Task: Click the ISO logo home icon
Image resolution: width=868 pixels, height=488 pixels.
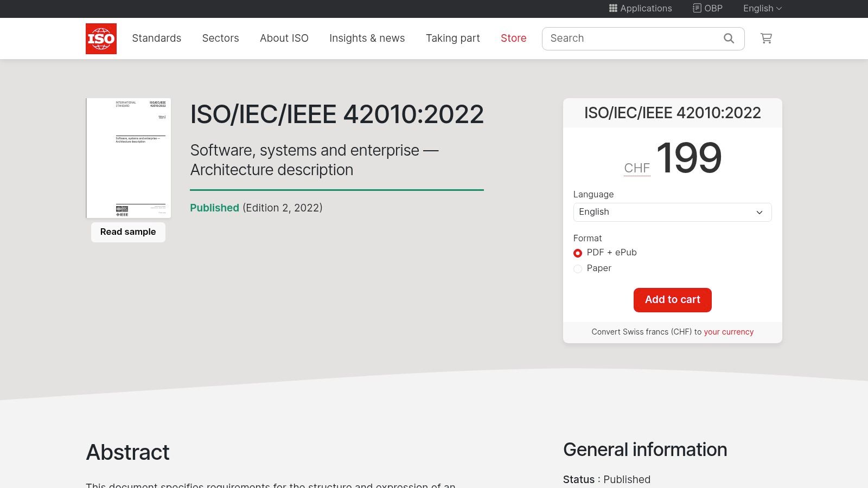Action: pos(101,38)
